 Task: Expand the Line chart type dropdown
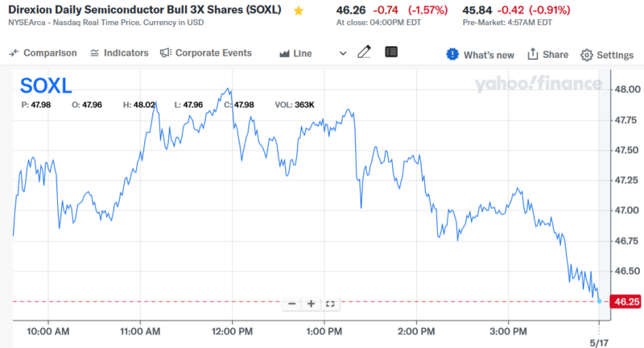pyautogui.click(x=343, y=53)
